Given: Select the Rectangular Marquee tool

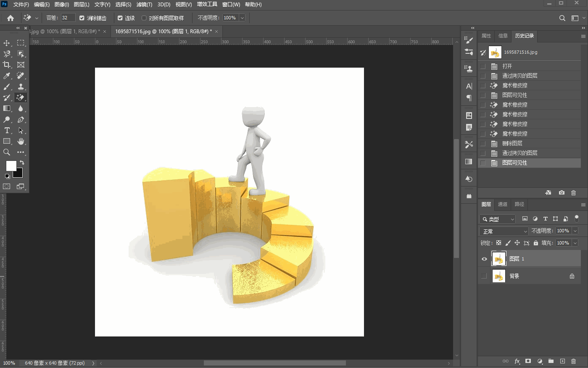Looking at the screenshot, I should point(21,43).
